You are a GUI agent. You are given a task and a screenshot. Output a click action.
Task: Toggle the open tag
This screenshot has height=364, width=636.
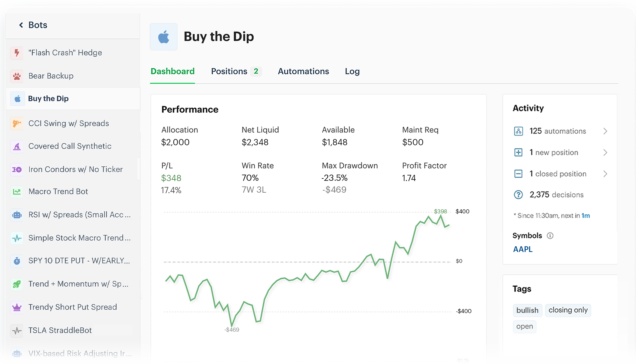[524, 327]
